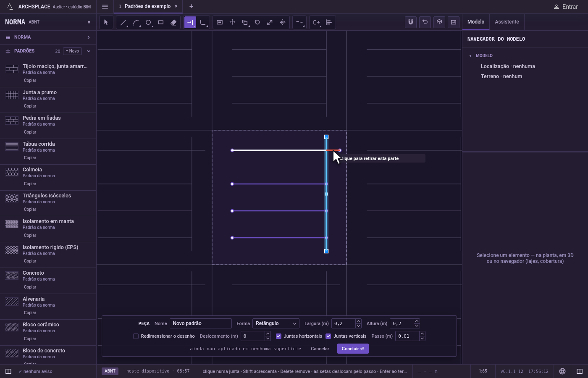
Task: Select the Copy/duplicate tool
Action: pyautogui.click(x=245, y=22)
